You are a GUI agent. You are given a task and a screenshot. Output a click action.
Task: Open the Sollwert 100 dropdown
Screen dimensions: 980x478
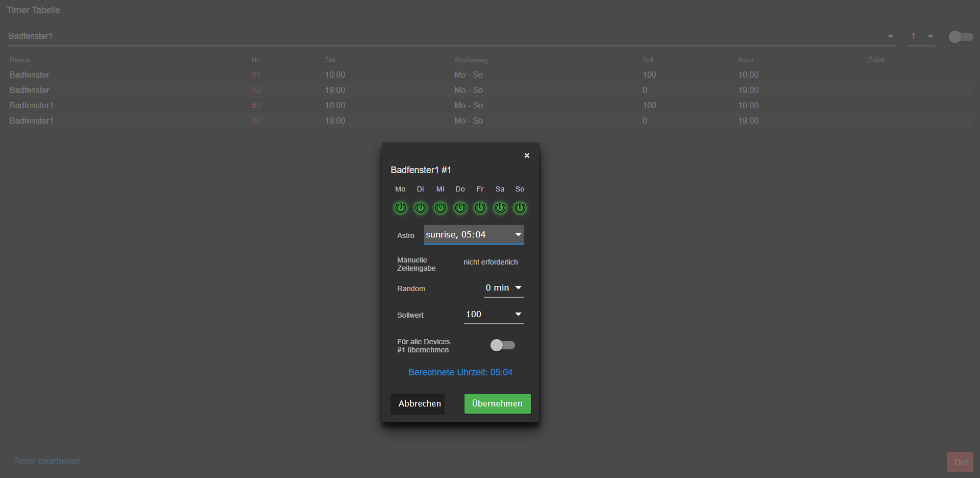click(494, 315)
